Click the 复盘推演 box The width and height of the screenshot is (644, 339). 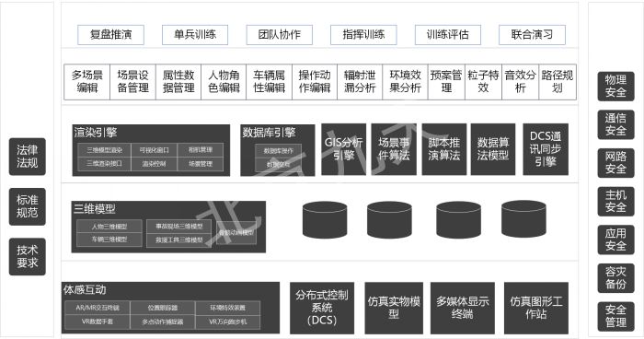tap(111, 35)
